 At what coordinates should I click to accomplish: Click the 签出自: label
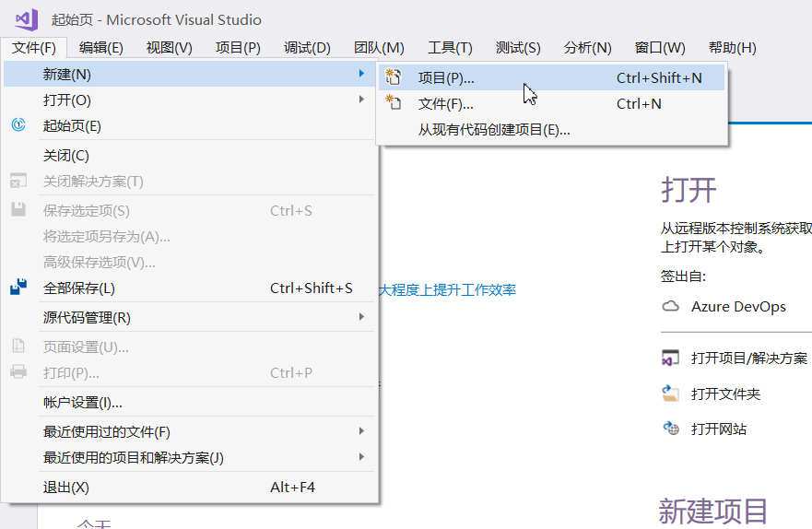point(683,276)
